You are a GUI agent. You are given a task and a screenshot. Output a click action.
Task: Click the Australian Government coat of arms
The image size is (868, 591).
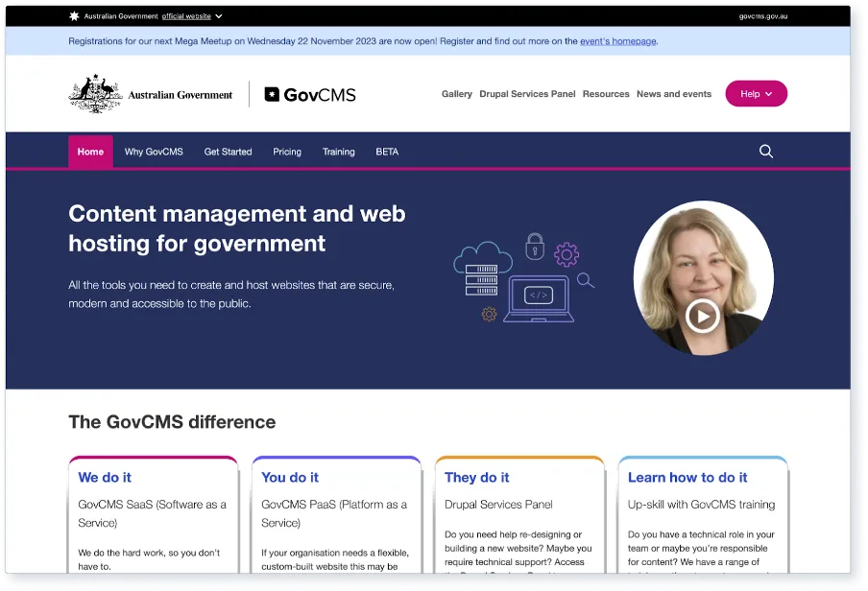(95, 95)
